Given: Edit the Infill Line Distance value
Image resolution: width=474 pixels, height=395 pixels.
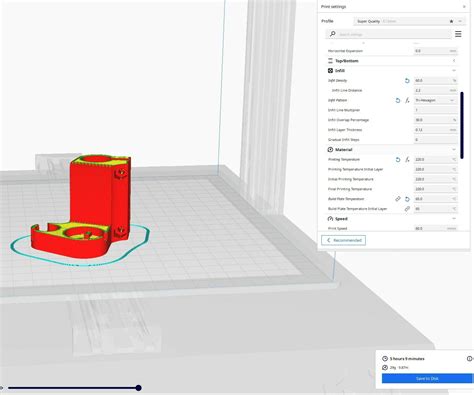Looking at the screenshot, I should pyautogui.click(x=435, y=90).
